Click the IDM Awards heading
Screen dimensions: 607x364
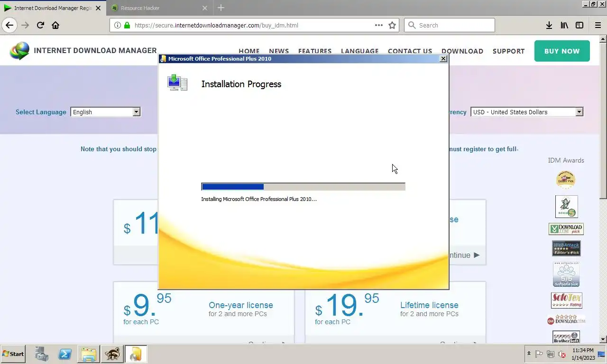point(566,160)
